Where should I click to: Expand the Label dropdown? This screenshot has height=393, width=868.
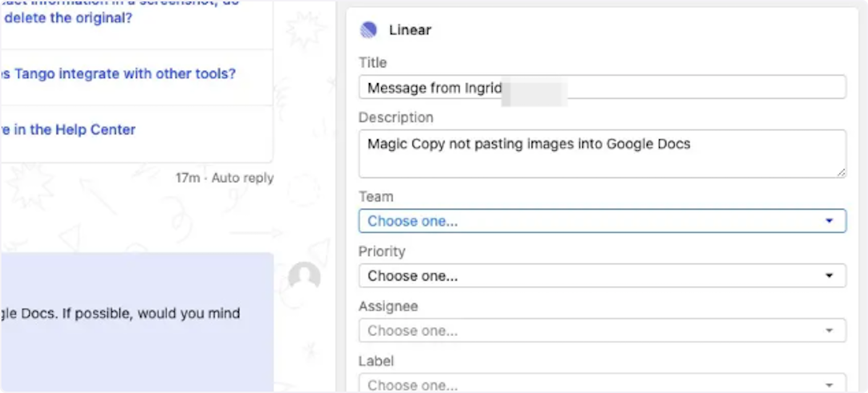[602, 384]
